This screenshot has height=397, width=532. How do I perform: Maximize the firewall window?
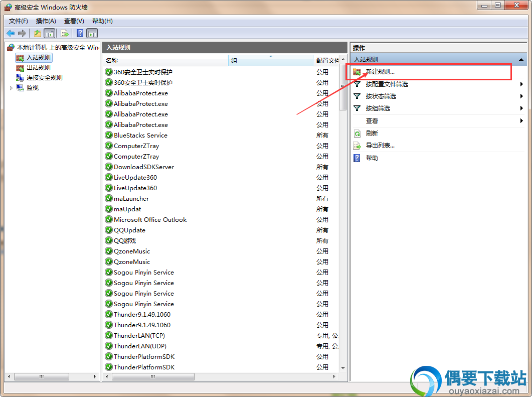pyautogui.click(x=497, y=5)
